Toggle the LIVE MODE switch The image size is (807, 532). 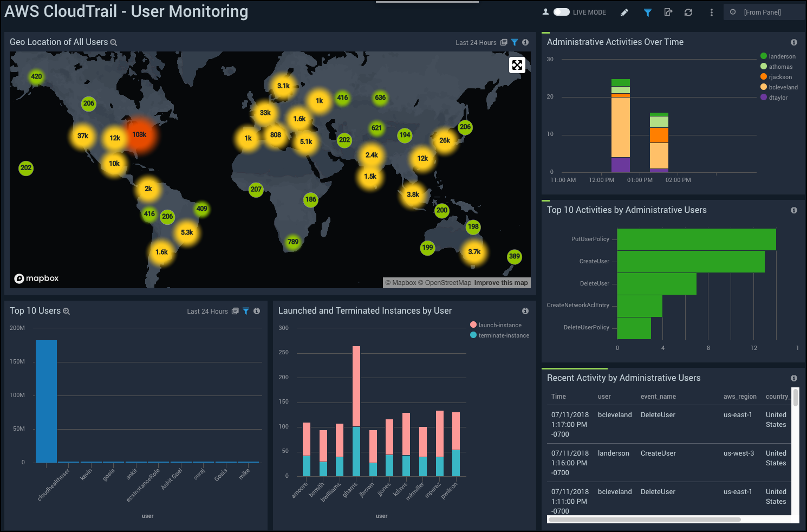pyautogui.click(x=562, y=11)
